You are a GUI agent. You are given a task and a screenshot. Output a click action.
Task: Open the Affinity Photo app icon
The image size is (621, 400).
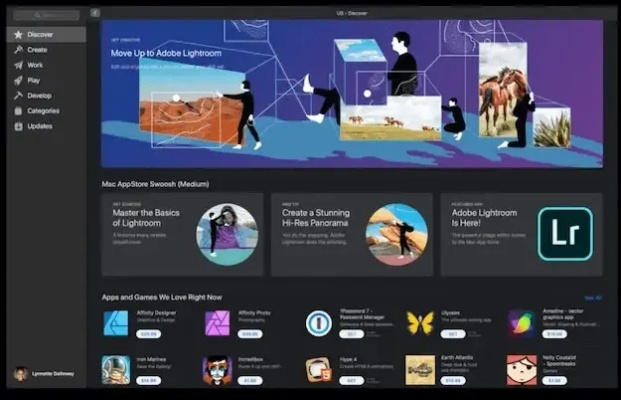(x=217, y=322)
